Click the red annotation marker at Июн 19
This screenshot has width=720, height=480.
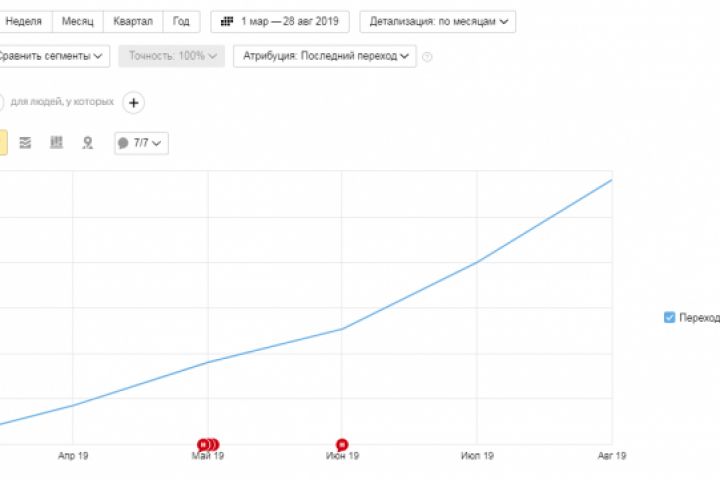click(x=342, y=445)
